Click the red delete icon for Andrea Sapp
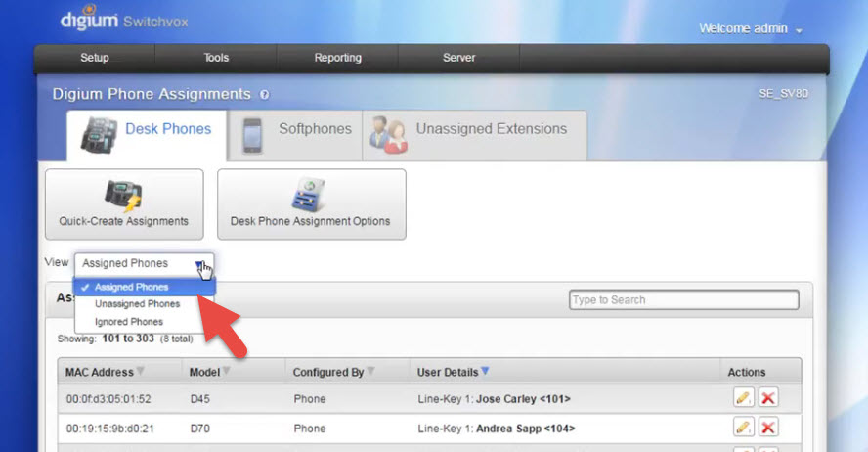This screenshot has width=868, height=452. (x=768, y=428)
